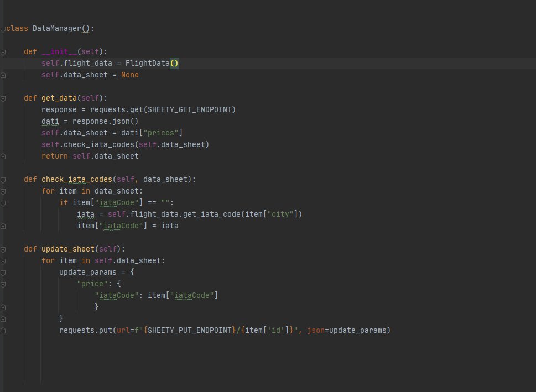The width and height of the screenshot is (536, 392).
Task: Click fold-end marker beside 'item["iataCode"] = iata'
Action: tap(3, 226)
